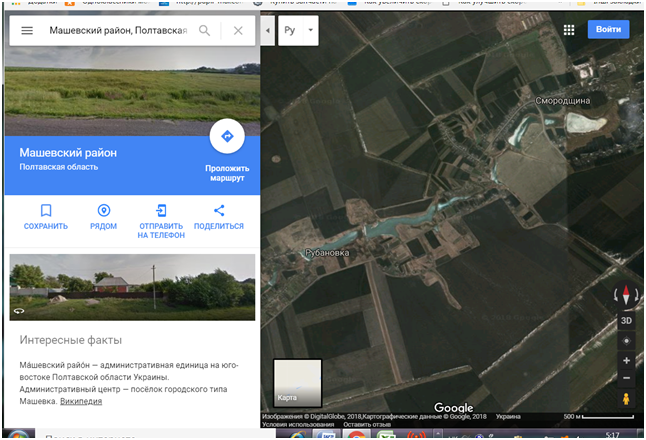Toggle the 3D tilt view
This screenshot has width=646, height=440.
click(x=626, y=321)
